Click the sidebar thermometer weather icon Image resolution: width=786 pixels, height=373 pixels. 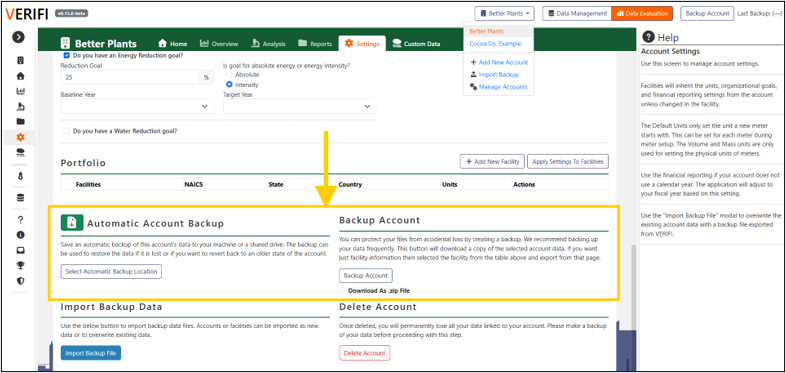(x=21, y=176)
